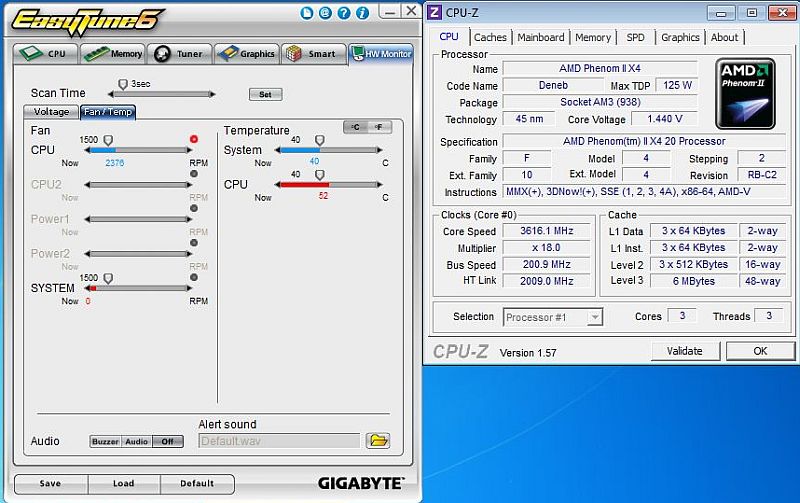Click the Load button in EasyTune6
The width and height of the screenshot is (800, 503).
pyautogui.click(x=123, y=484)
